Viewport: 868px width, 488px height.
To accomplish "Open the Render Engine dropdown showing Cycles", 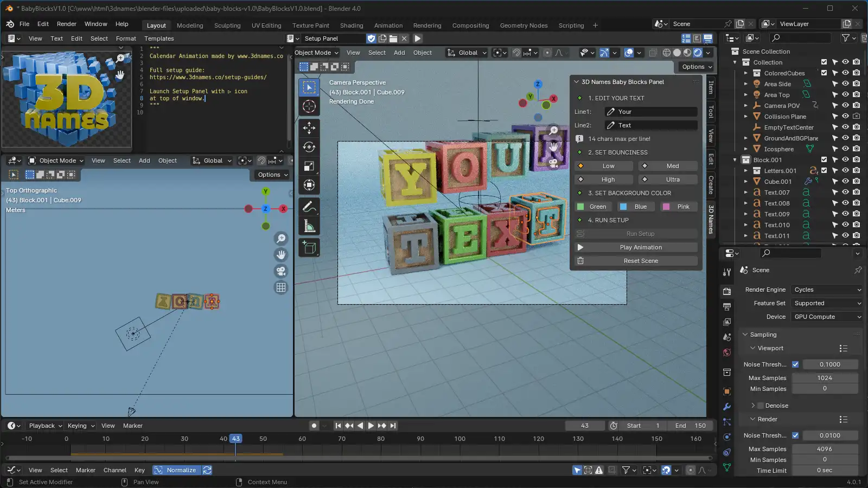I will click(826, 289).
